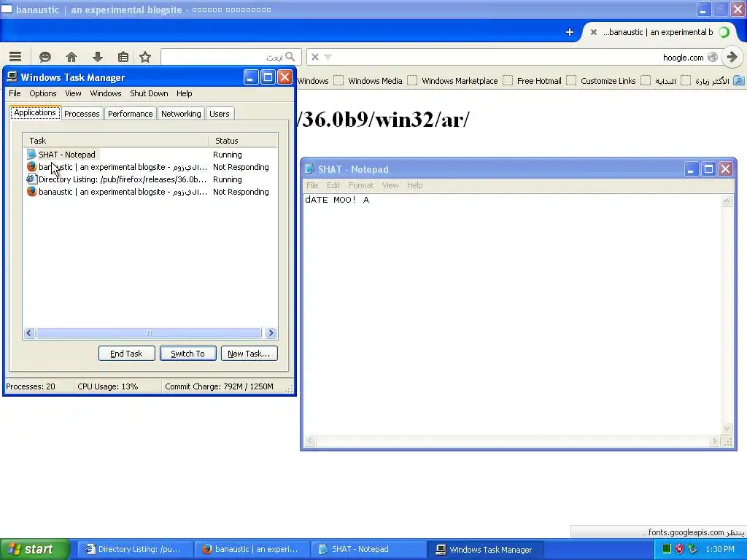Viewport: 747px width, 560px height.
Task: Open the Firefox downloads arrow icon
Action: [98, 57]
